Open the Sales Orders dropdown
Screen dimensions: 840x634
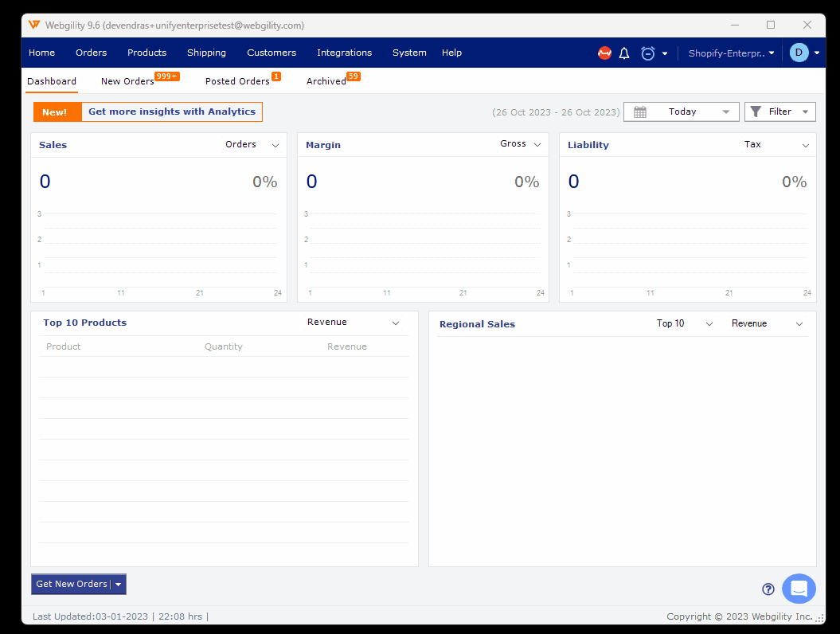click(x=252, y=145)
